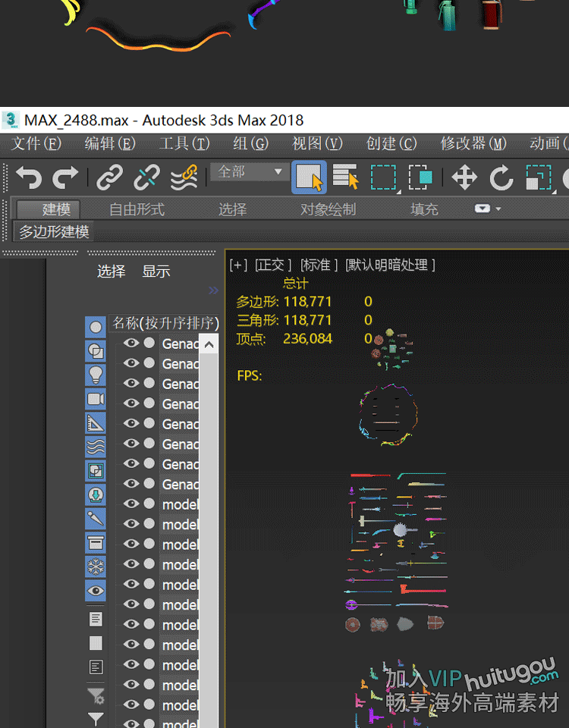The width and height of the screenshot is (569, 728).
Task: Open the 组(G) menu
Action: (251, 143)
